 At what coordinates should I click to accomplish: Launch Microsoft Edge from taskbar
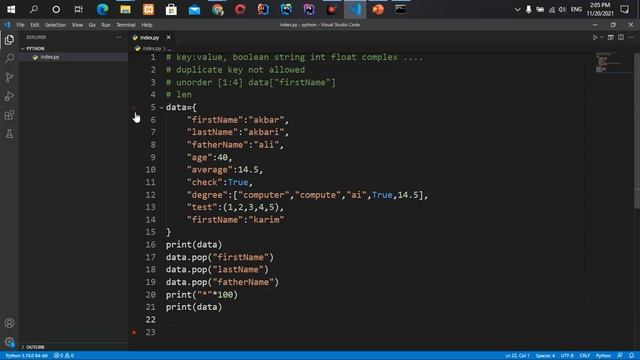(x=102, y=9)
